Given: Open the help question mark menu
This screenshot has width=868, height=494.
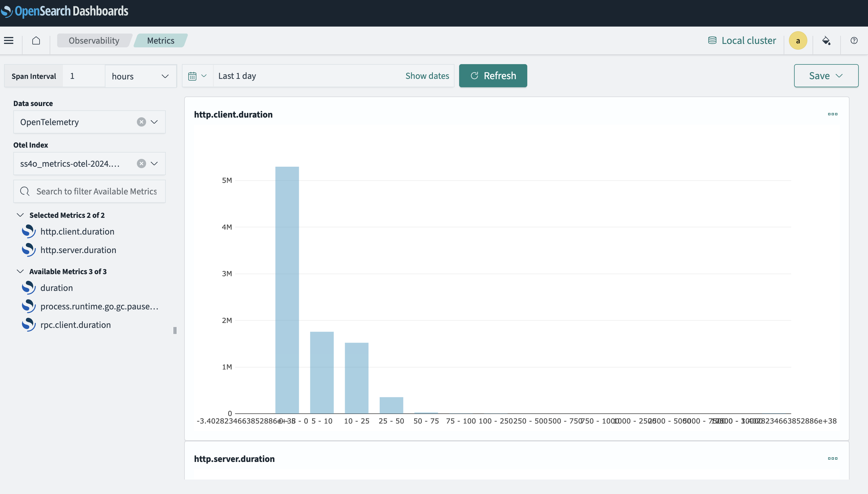Looking at the screenshot, I should [854, 41].
